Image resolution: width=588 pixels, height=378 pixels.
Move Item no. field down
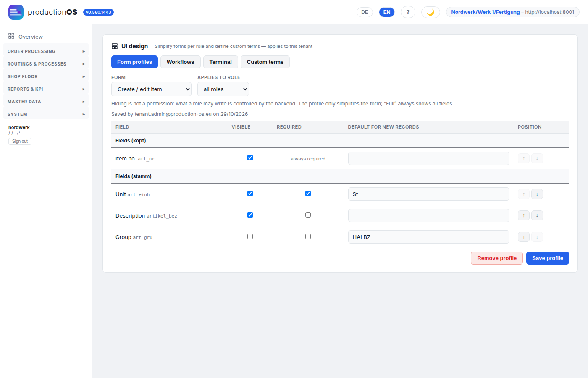click(537, 158)
